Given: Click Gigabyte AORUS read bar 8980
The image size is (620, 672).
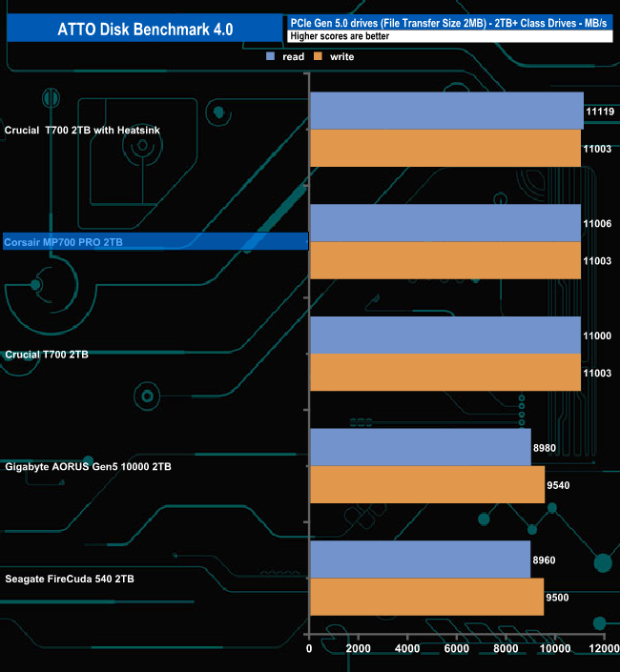Looking at the screenshot, I should (421, 447).
